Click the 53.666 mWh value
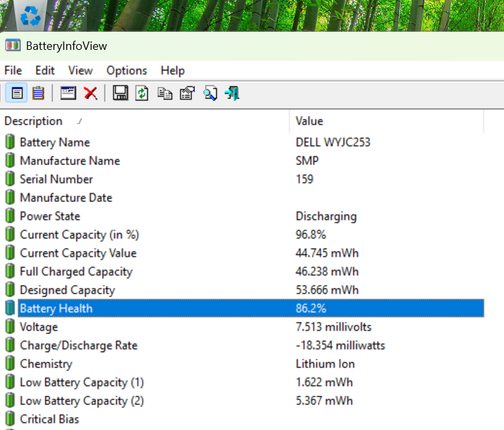Screen dimensions: 504x430 pos(327,290)
